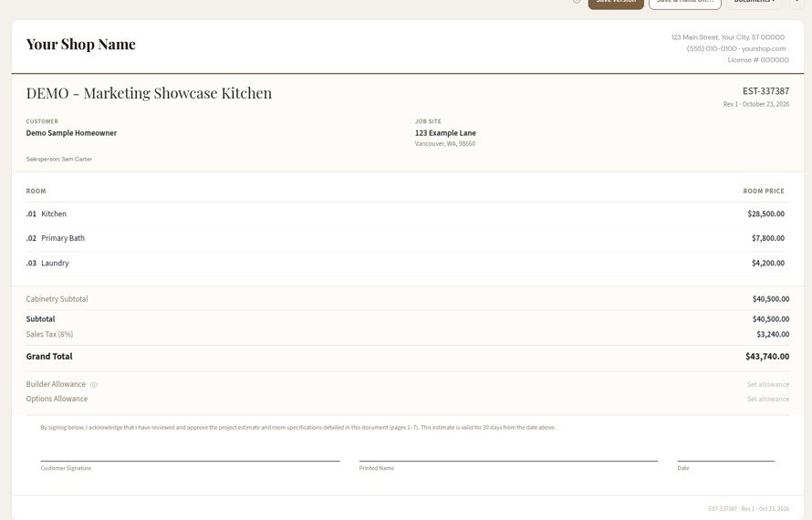
Task: Click the shop address 123 Main Street line
Action: (727, 37)
